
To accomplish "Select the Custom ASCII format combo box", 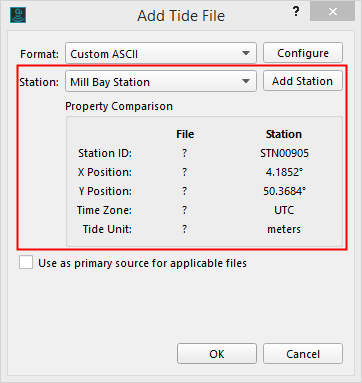I will pyautogui.click(x=161, y=53).
